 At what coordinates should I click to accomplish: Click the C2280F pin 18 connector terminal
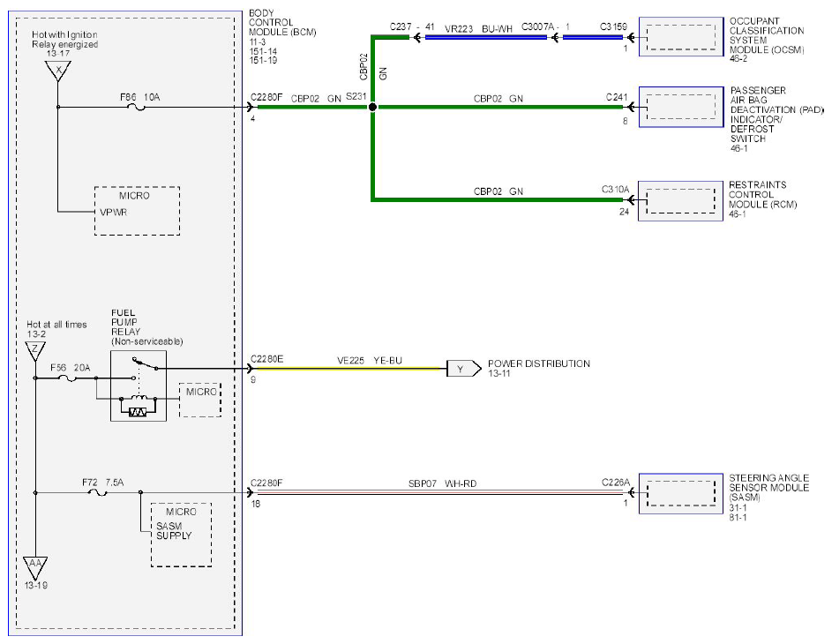250,493
